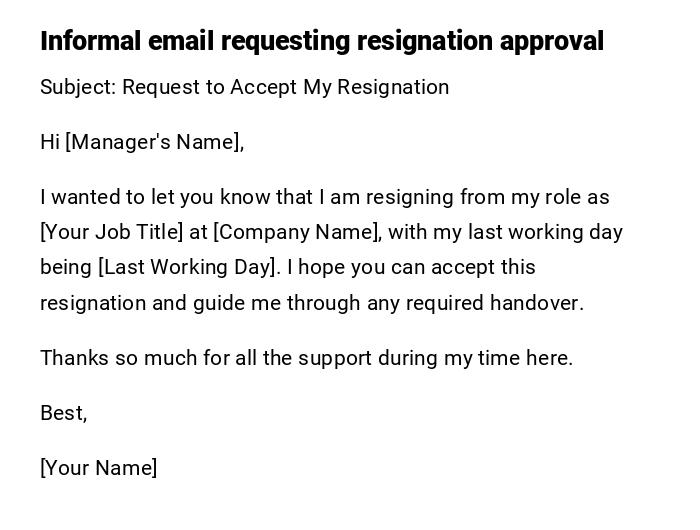Click the [Company Name] placeholder
Screen dimensions: 700x530
[297, 232]
